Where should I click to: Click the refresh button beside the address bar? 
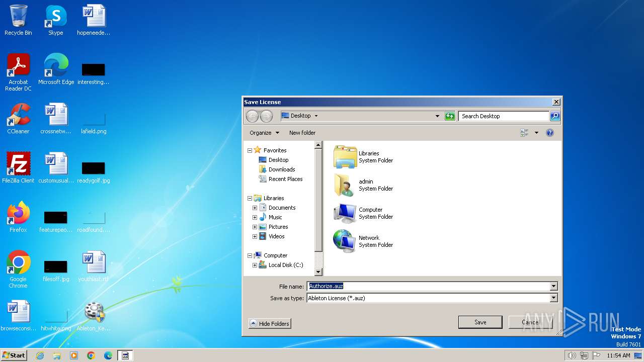450,116
